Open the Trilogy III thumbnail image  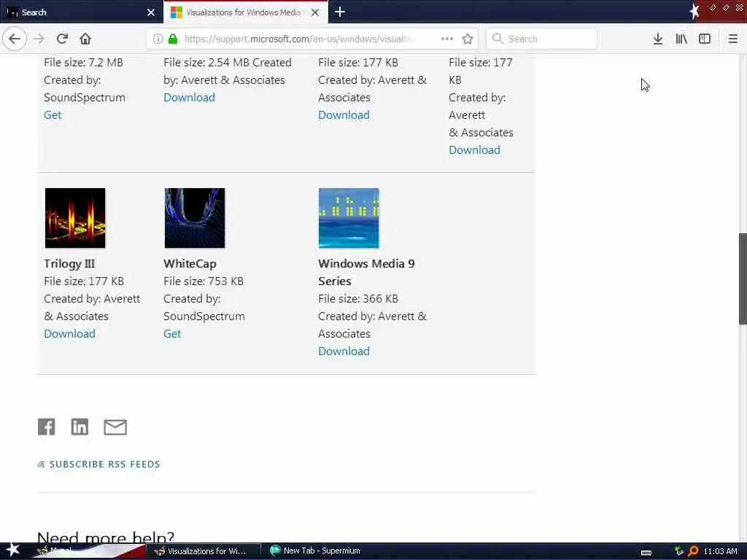(x=75, y=218)
